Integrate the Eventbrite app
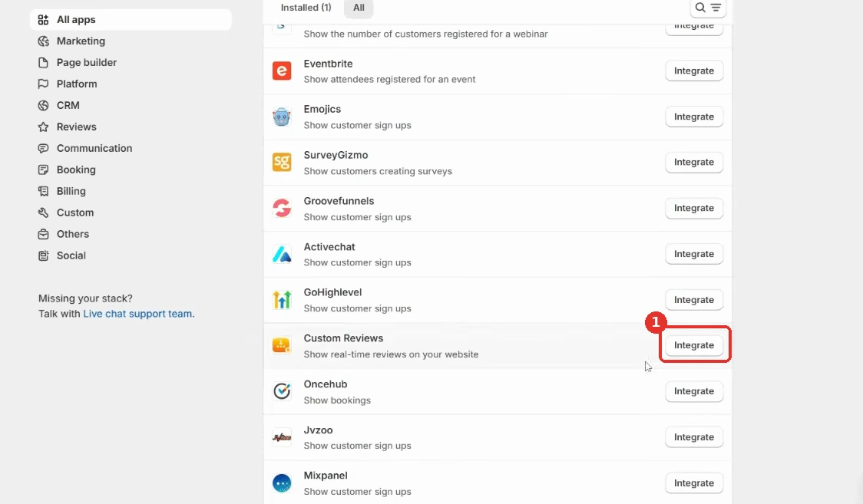The height and width of the screenshot is (504, 863). [x=694, y=71]
